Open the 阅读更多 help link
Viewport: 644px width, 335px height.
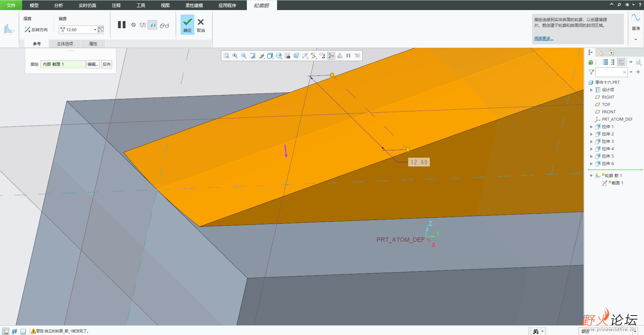[x=544, y=39]
